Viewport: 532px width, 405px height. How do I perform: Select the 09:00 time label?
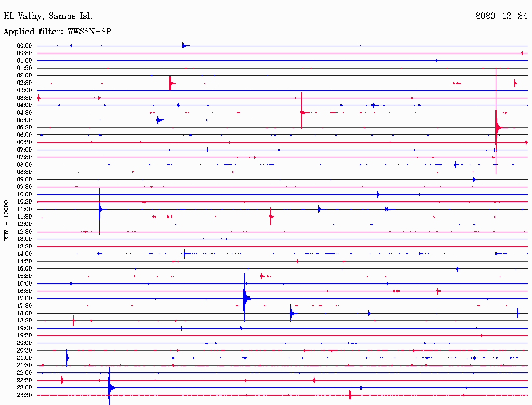click(x=24, y=180)
